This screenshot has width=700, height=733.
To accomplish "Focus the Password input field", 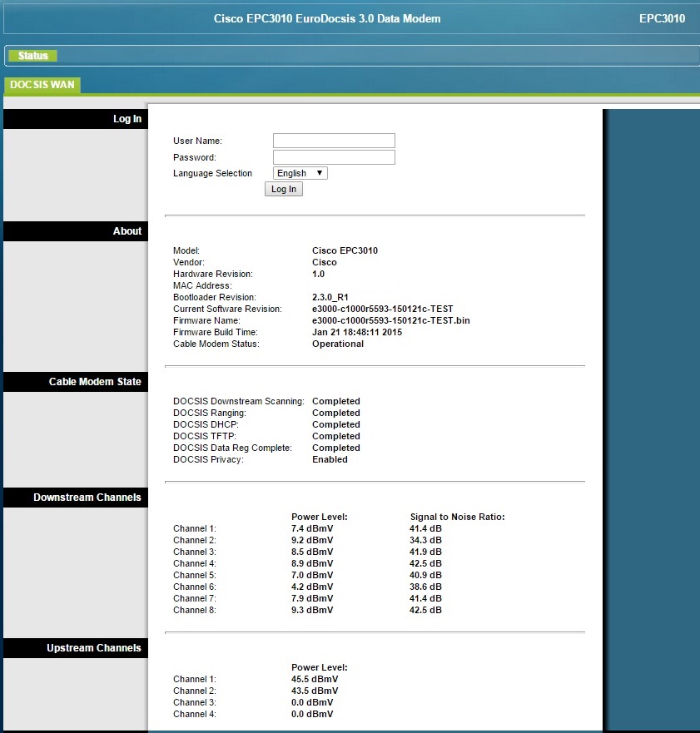I will pos(334,157).
